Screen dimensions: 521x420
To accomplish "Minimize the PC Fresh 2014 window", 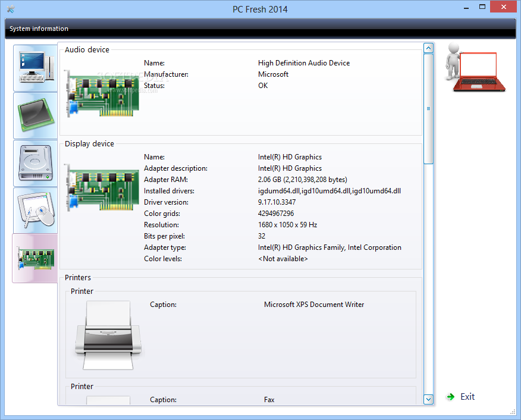I will pyautogui.click(x=466, y=7).
